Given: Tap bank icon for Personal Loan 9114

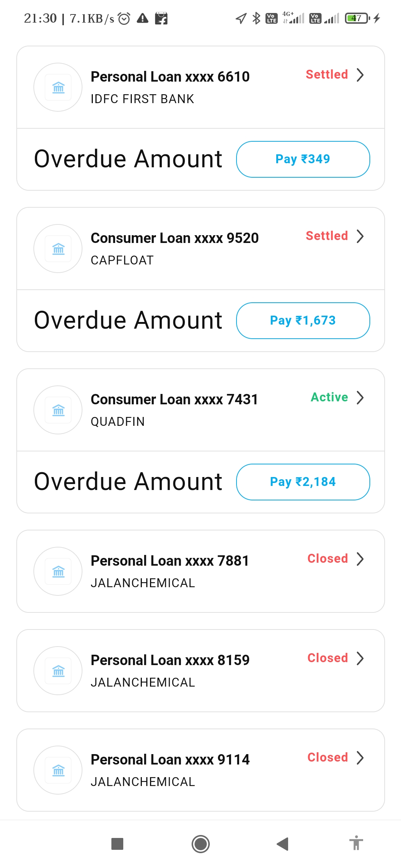Looking at the screenshot, I should coord(58,770).
